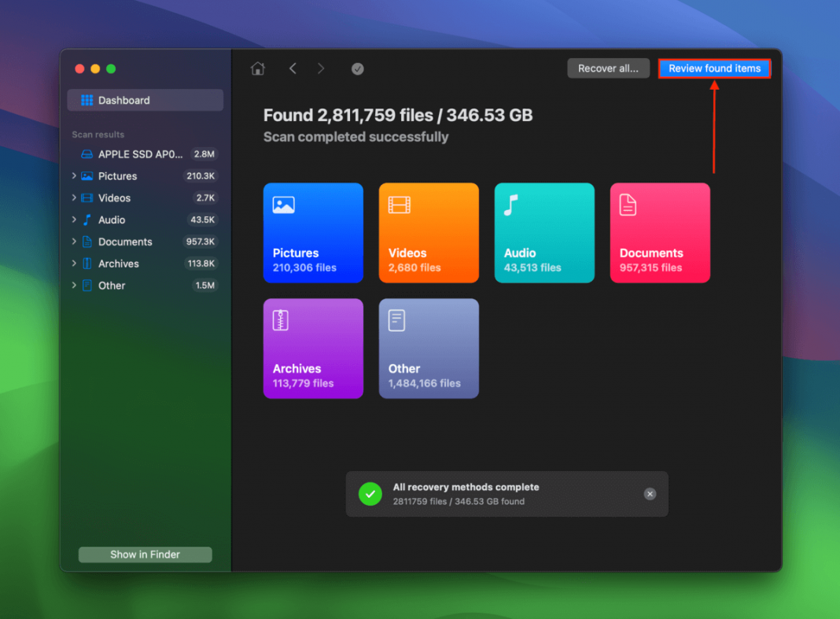Select APPLE SSD scan result
This screenshot has height=619, width=840.
[x=140, y=154]
